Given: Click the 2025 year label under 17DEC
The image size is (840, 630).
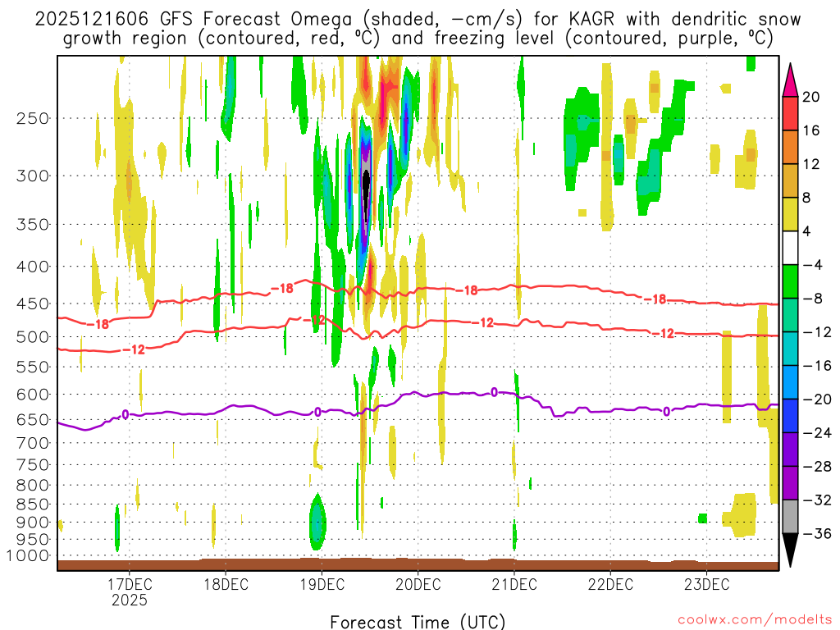Looking at the screenshot, I should (x=130, y=600).
